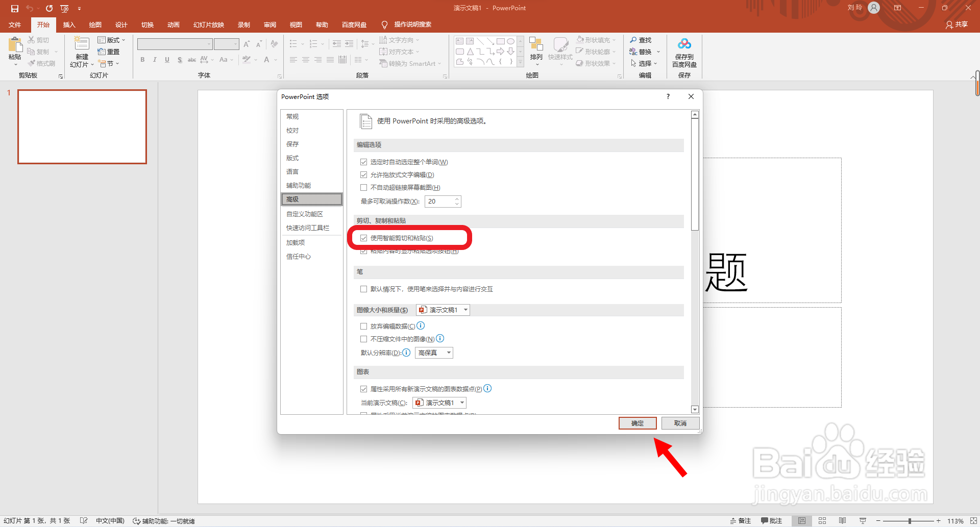Uncheck 使用智能剪切和粘贴 checkbox

click(x=363, y=238)
